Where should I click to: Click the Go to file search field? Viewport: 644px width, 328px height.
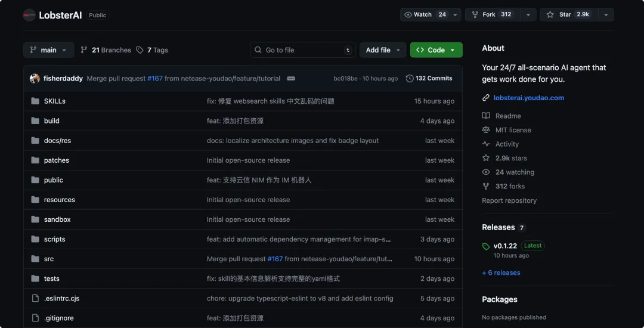point(303,50)
